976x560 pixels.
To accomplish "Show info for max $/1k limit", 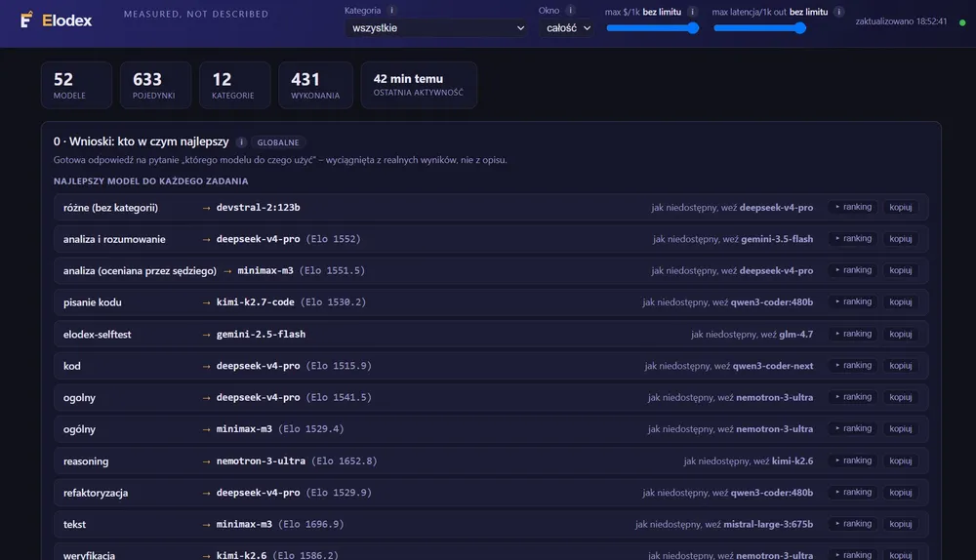I will pyautogui.click(x=692, y=11).
